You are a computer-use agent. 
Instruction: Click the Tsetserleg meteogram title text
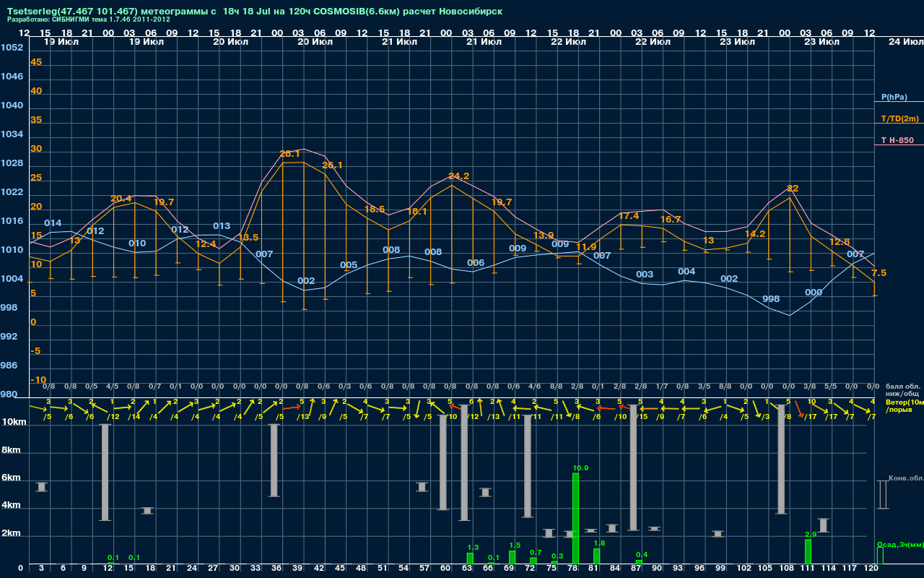click(255, 12)
